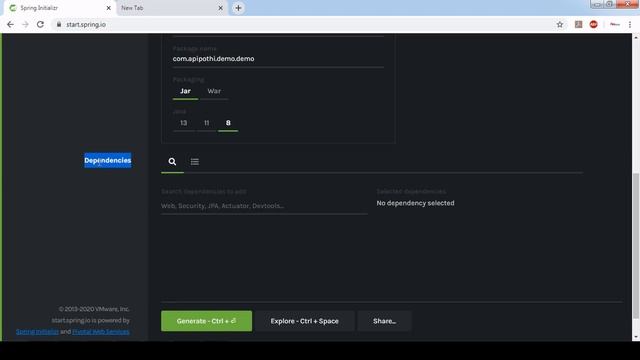Close the Spring Initializr tab
Screen dimensions: 640x360
point(109,8)
